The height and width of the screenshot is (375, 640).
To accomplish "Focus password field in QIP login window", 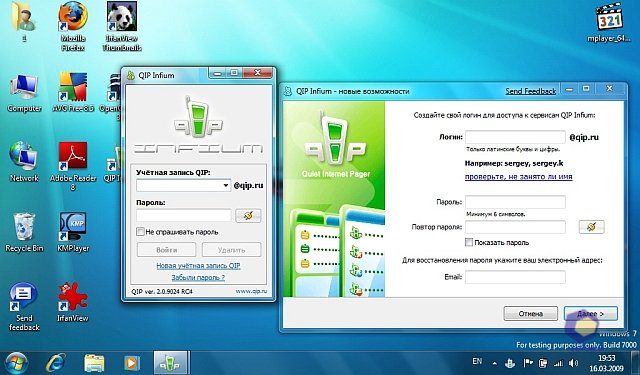I will point(184,215).
